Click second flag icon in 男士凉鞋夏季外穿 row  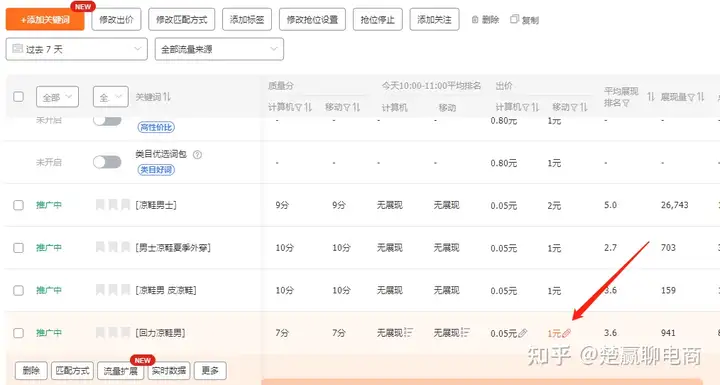[113, 248]
